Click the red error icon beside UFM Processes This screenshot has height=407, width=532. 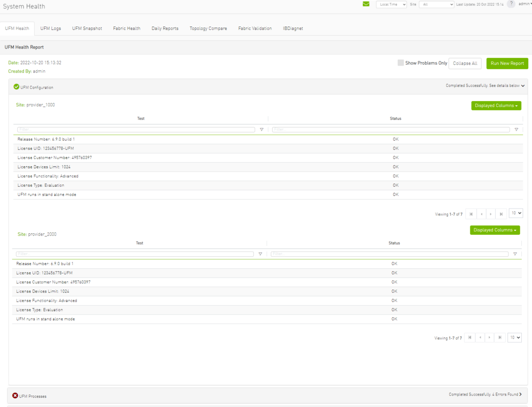[15, 395]
